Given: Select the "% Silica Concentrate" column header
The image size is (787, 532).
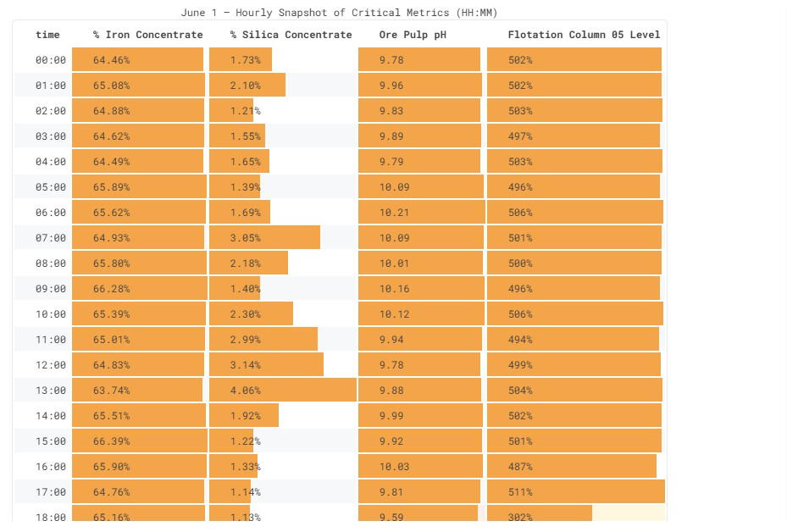Looking at the screenshot, I should pos(291,35).
